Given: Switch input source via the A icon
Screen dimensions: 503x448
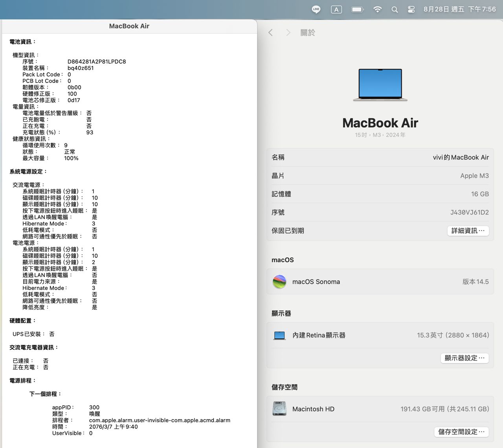Looking at the screenshot, I should click(336, 9).
